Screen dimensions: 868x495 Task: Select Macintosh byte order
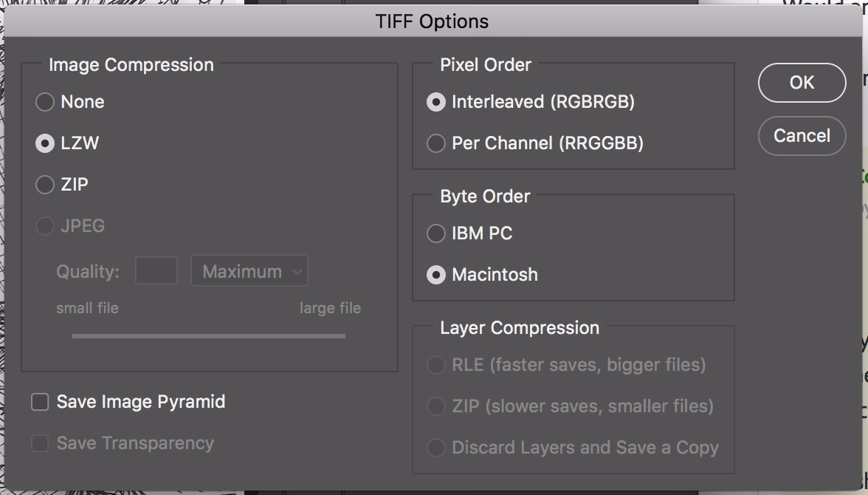(435, 275)
